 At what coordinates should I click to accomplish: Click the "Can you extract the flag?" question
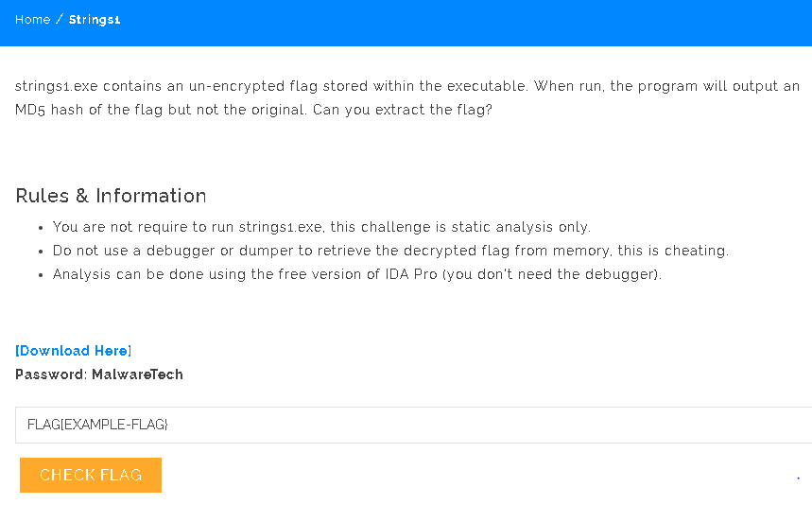410,110
